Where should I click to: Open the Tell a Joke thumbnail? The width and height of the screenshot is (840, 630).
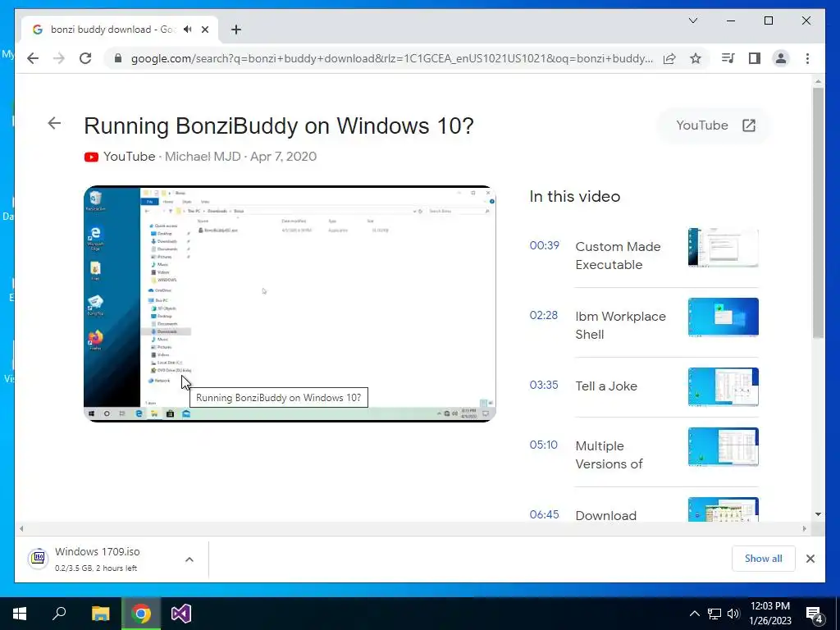[x=724, y=387]
